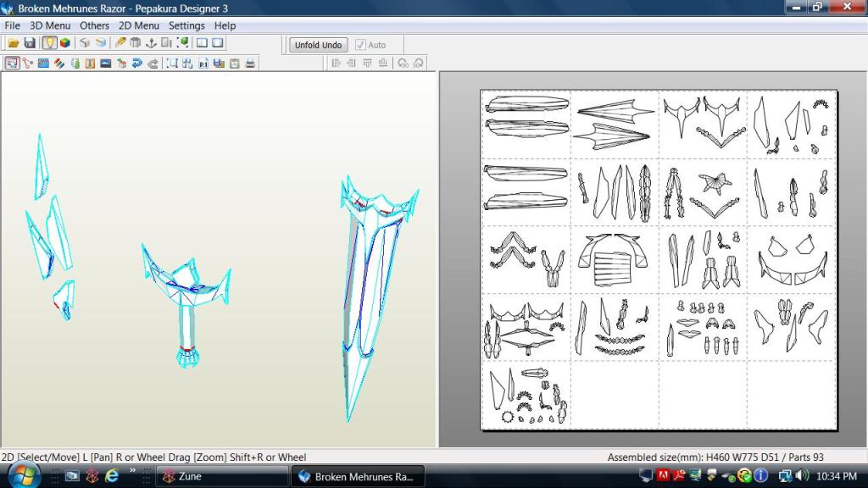Click the blue-topped cube icon
Screen dimensions: 868x488
click(100, 42)
